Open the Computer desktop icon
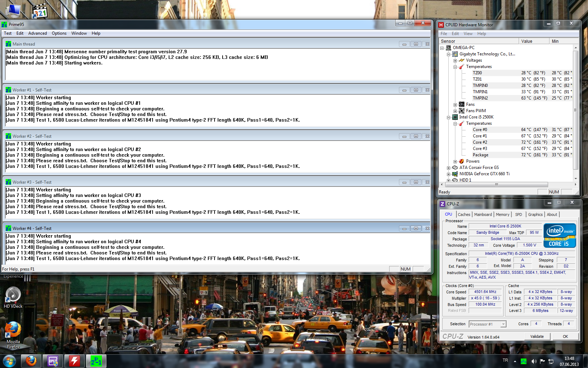The height and width of the screenshot is (368, 588). click(13, 11)
